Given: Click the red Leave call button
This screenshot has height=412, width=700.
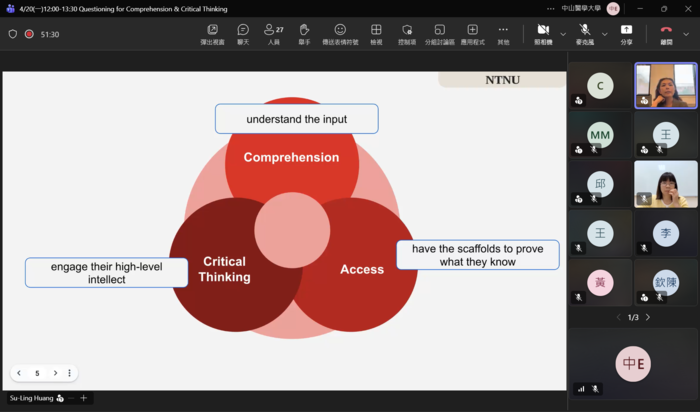Looking at the screenshot, I should point(666,33).
